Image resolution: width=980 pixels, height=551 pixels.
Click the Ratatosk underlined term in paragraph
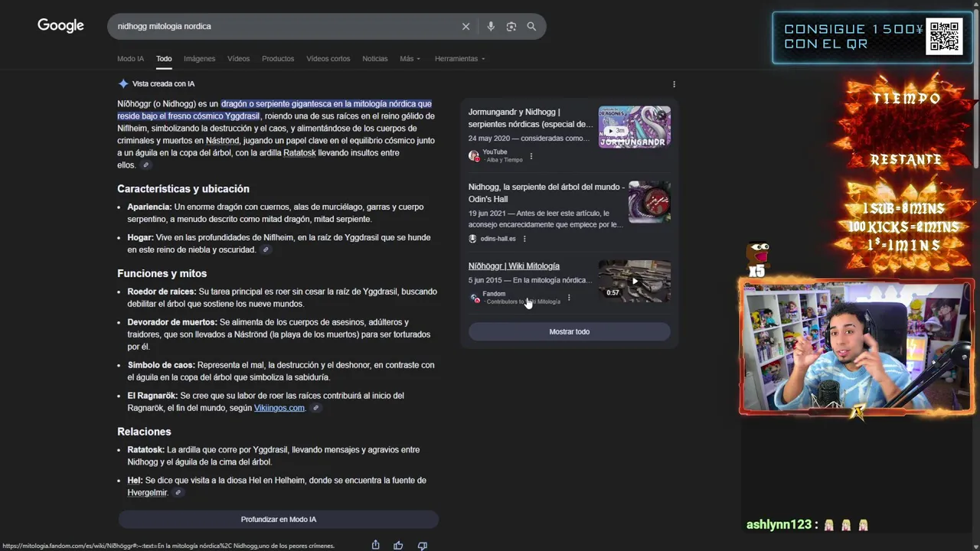tap(299, 153)
